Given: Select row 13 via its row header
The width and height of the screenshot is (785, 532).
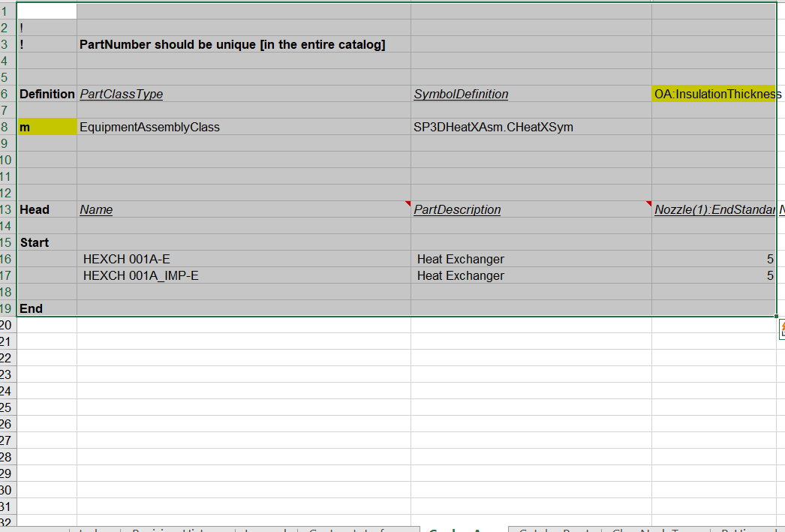Looking at the screenshot, I should (7, 209).
